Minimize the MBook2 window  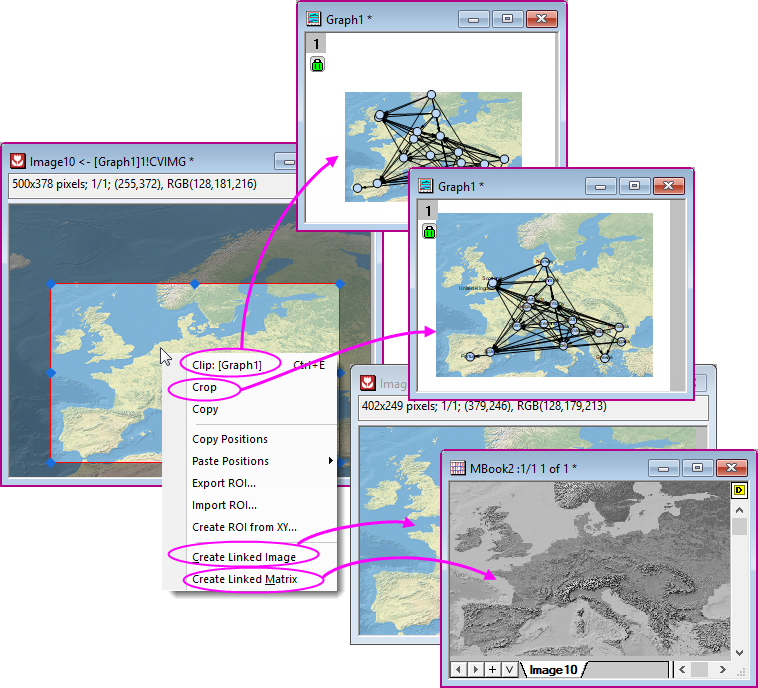(663, 468)
